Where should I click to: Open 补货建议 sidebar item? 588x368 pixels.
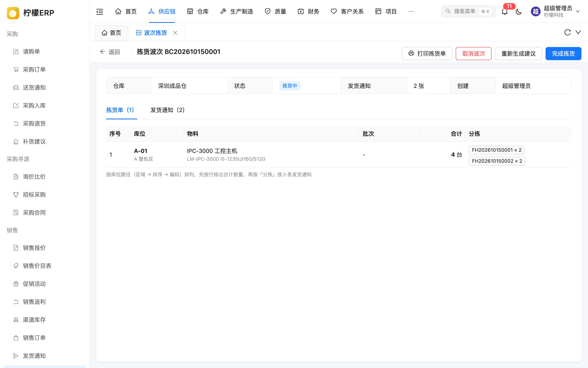(45, 142)
